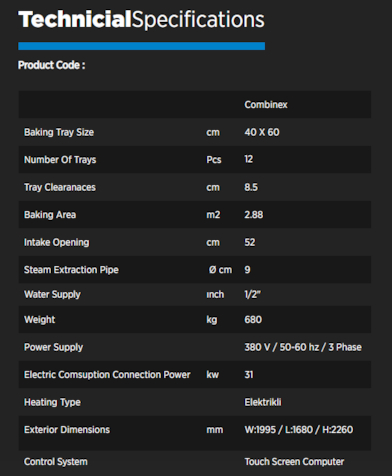This screenshot has height=476, width=392.
Task: Click the Control System row label
Action: pyautogui.click(x=56, y=462)
